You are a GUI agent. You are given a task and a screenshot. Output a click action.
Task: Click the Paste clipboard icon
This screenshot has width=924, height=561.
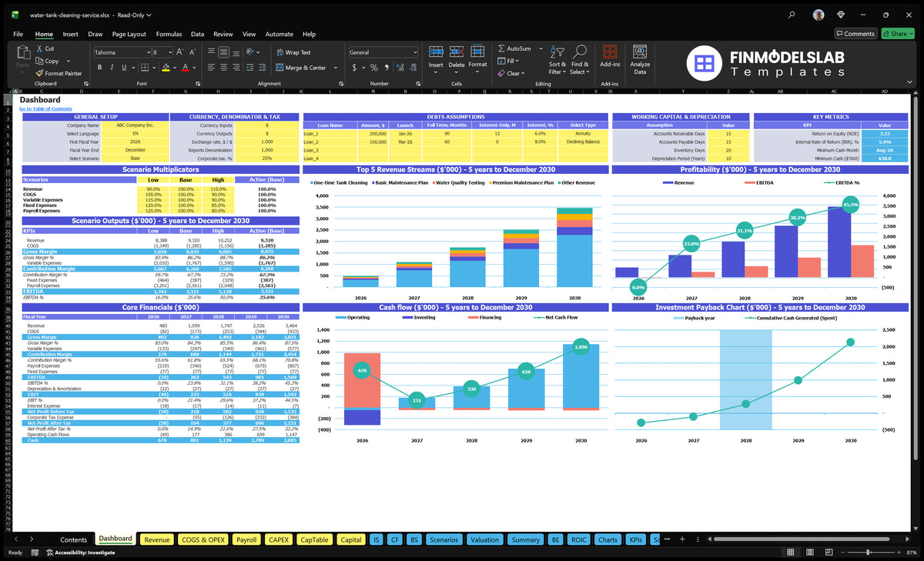22,52
